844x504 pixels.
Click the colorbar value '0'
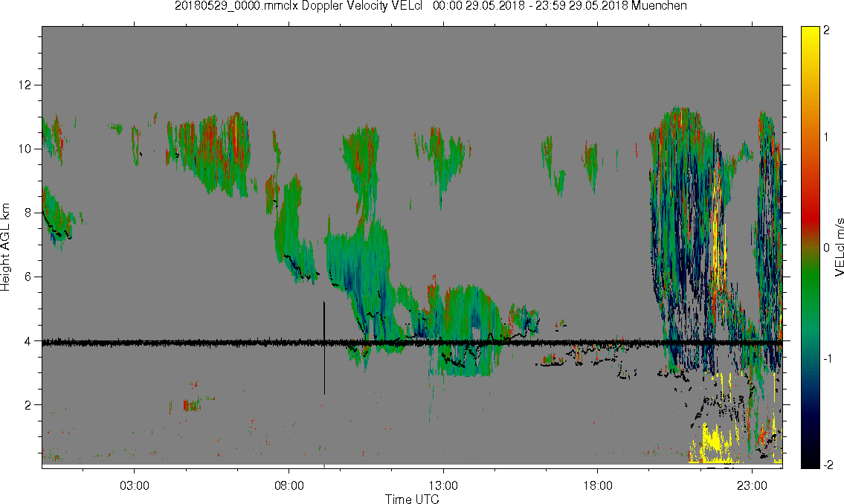click(x=827, y=248)
